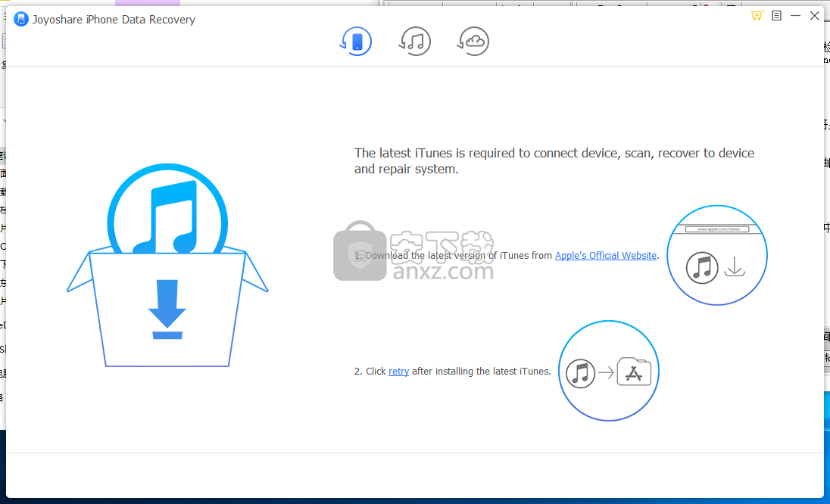
Task: Click the 'The latest iTunes is required' message text
Action: (x=554, y=160)
